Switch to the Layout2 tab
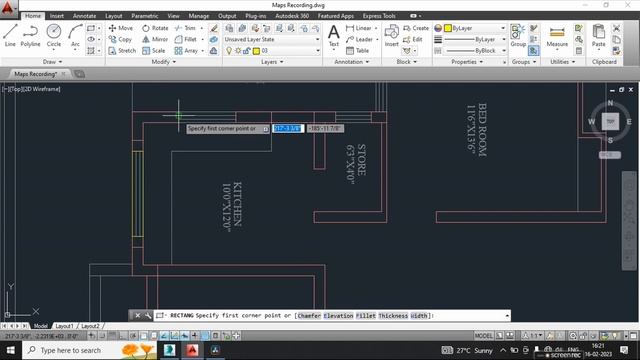Screen dimensions: 640x360 [x=90, y=326]
